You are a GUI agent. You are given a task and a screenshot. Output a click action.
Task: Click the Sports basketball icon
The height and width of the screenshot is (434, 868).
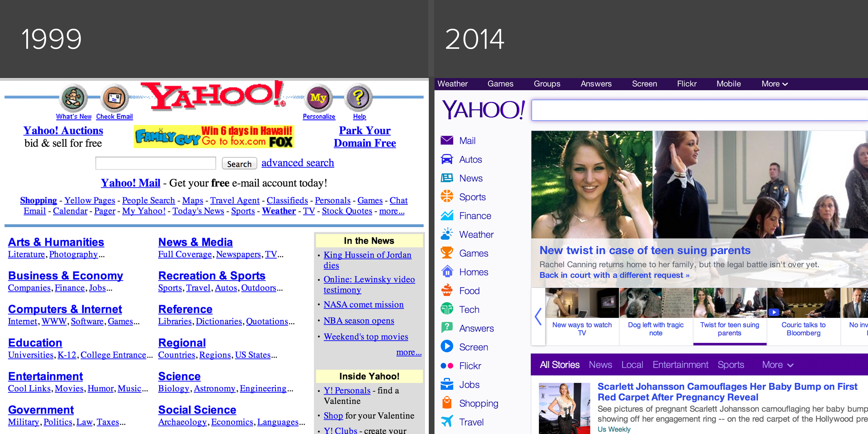point(447,197)
